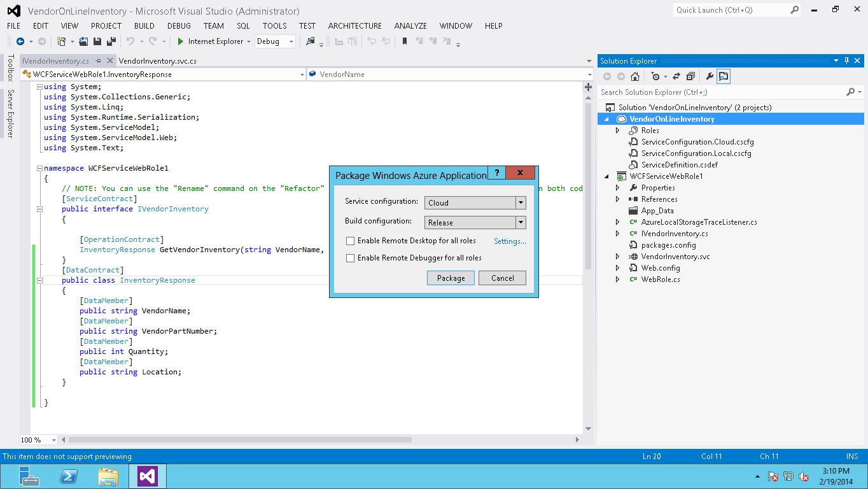Click the Cancel button in dialog
The height and width of the screenshot is (489, 868).
tap(503, 278)
